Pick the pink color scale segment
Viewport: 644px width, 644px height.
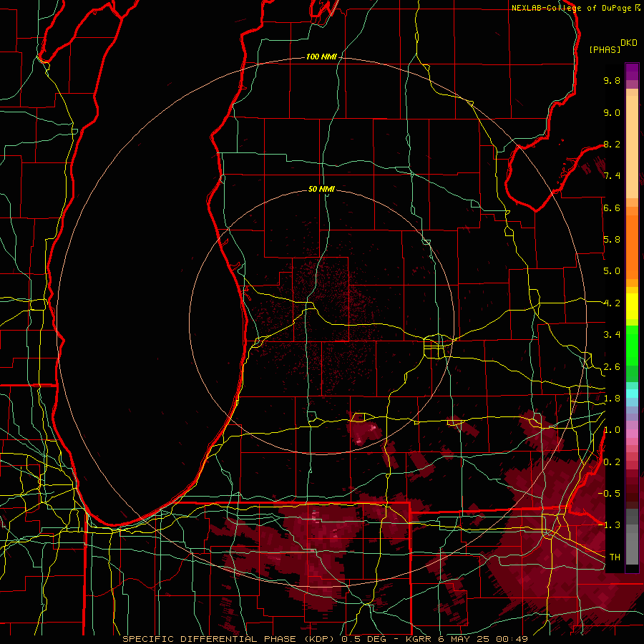click(632, 434)
